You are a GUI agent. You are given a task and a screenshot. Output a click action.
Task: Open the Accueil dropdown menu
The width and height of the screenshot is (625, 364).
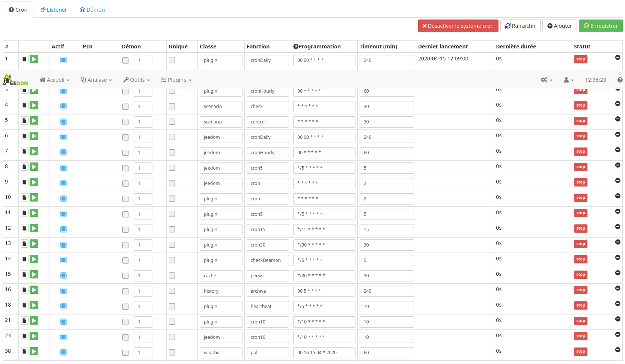(x=54, y=80)
